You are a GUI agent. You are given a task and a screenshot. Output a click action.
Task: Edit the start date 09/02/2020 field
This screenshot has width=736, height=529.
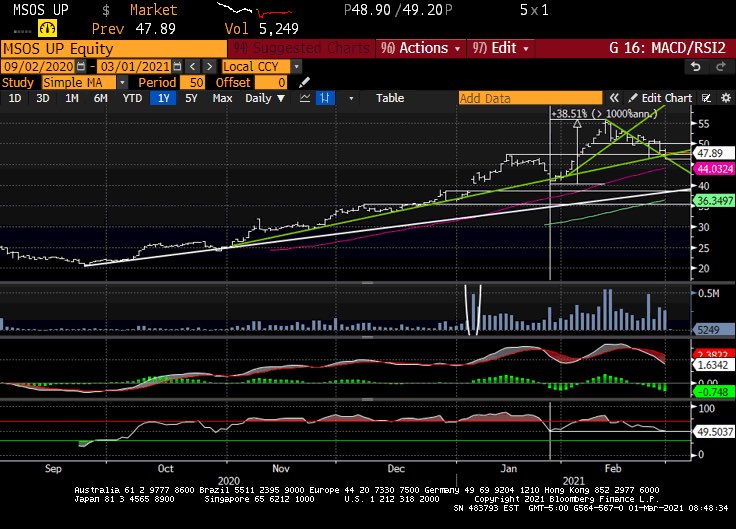pyautogui.click(x=38, y=67)
